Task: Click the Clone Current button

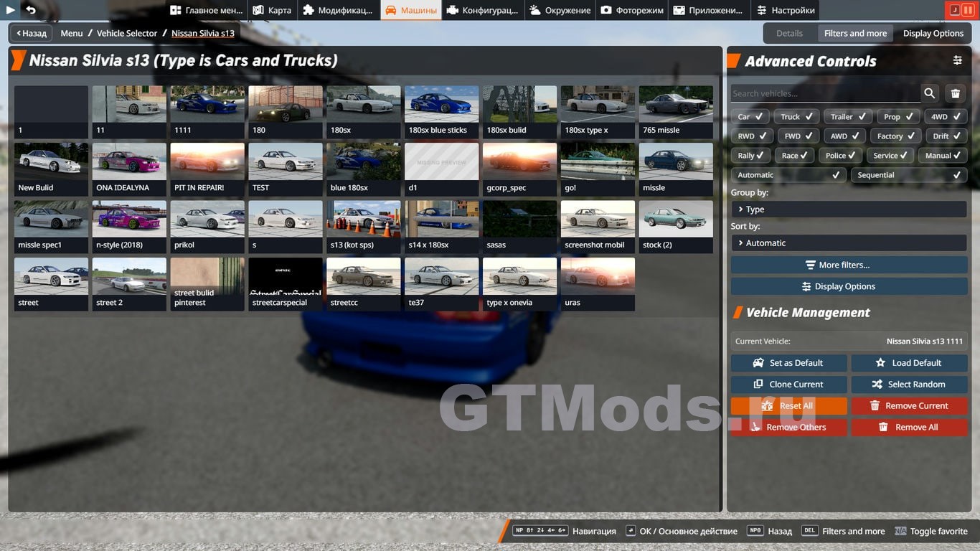Action: tap(789, 385)
